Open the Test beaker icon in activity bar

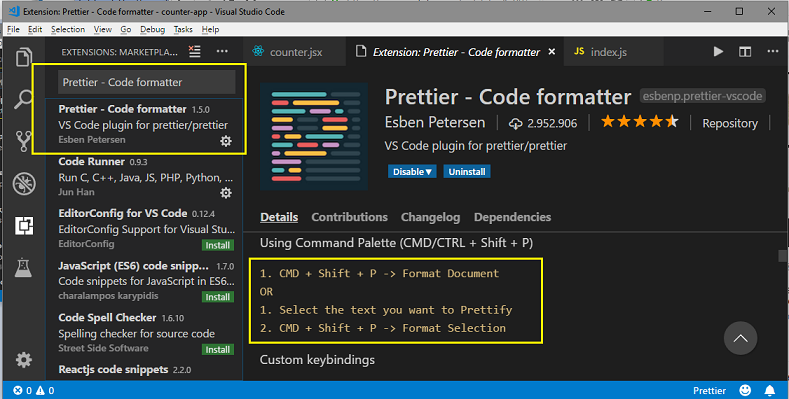click(24, 268)
